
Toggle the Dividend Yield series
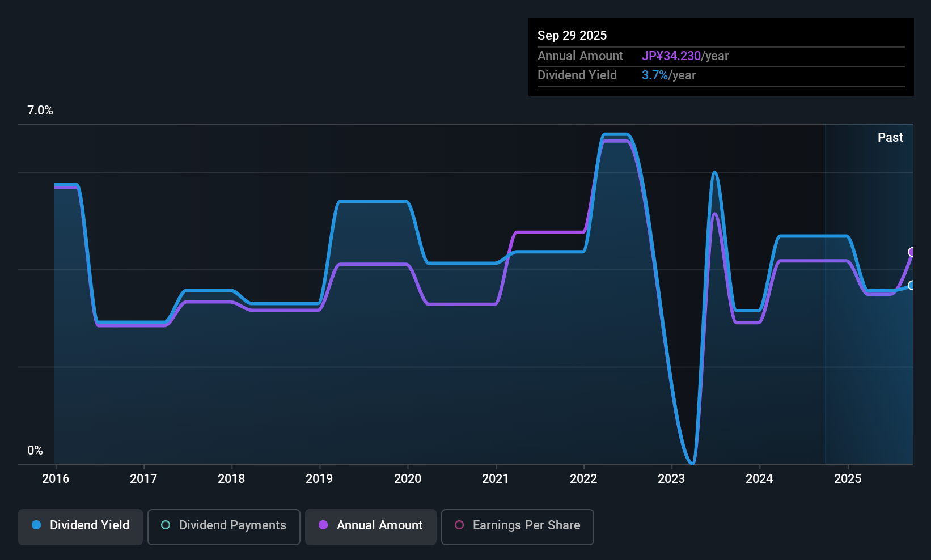tap(81, 527)
